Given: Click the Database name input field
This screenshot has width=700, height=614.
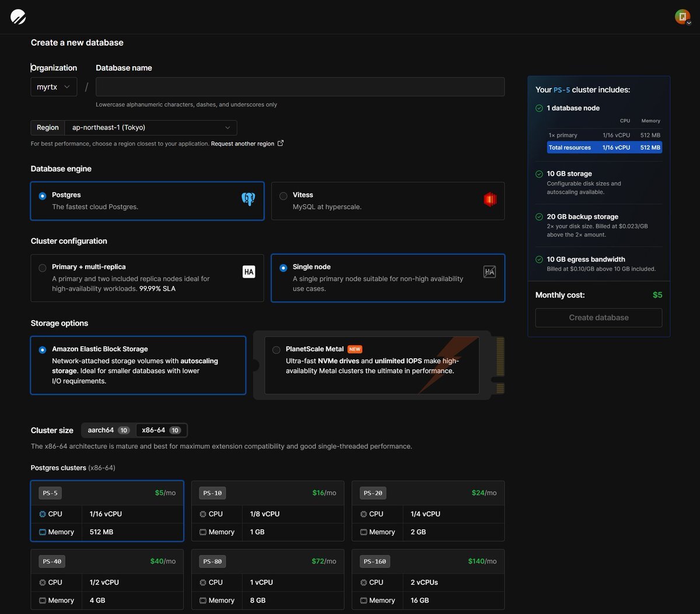Looking at the screenshot, I should pos(300,87).
